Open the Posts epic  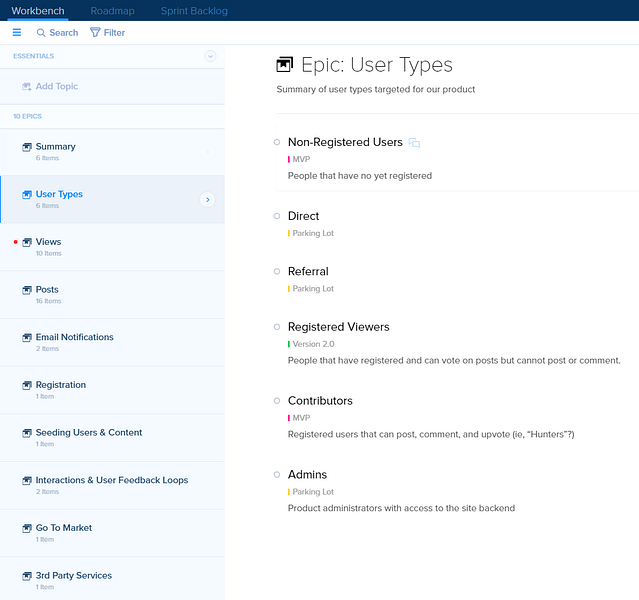tap(112, 295)
